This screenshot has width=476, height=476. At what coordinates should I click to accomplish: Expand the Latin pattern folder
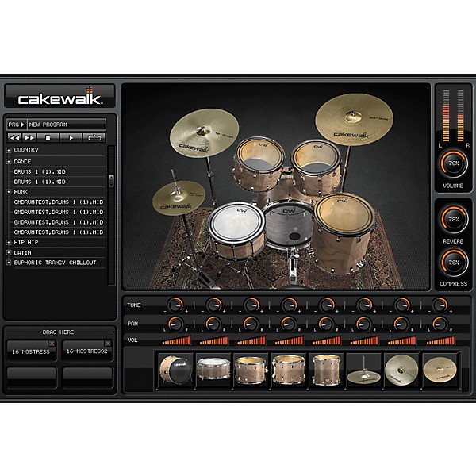(9, 252)
